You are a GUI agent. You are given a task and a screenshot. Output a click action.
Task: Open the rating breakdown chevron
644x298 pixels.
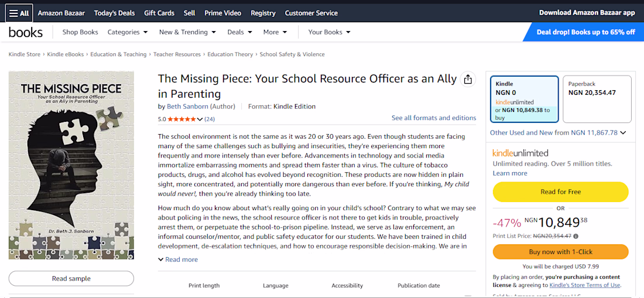[200, 119]
